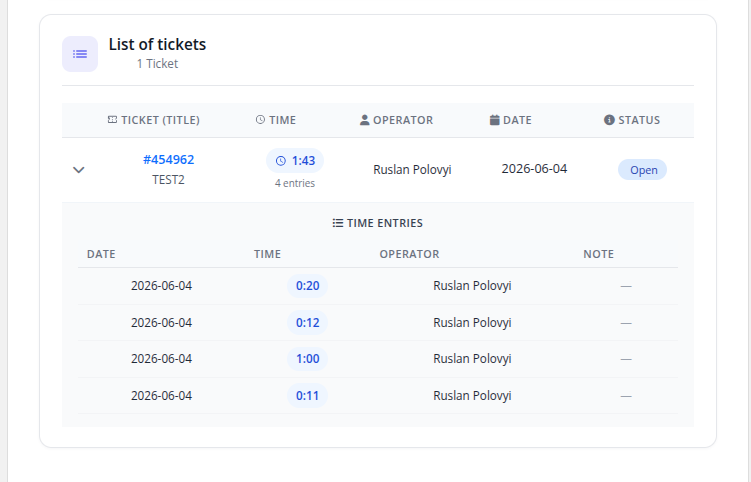Screen dimensions: 751x482
Task: Click the '4 entries' label
Action: [295, 183]
